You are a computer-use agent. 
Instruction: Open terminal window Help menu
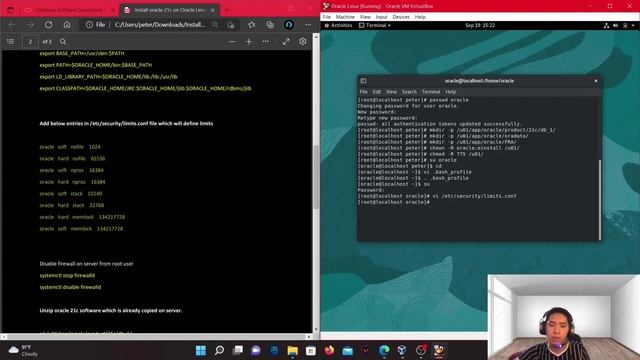click(450, 92)
